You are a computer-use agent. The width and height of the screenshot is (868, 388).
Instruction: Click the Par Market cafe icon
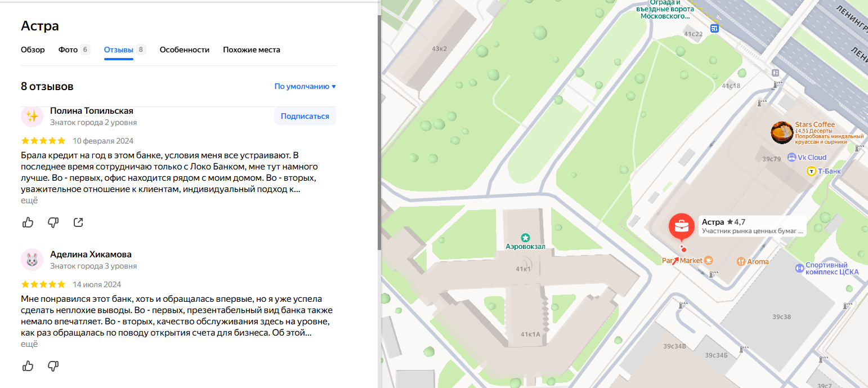point(709,260)
